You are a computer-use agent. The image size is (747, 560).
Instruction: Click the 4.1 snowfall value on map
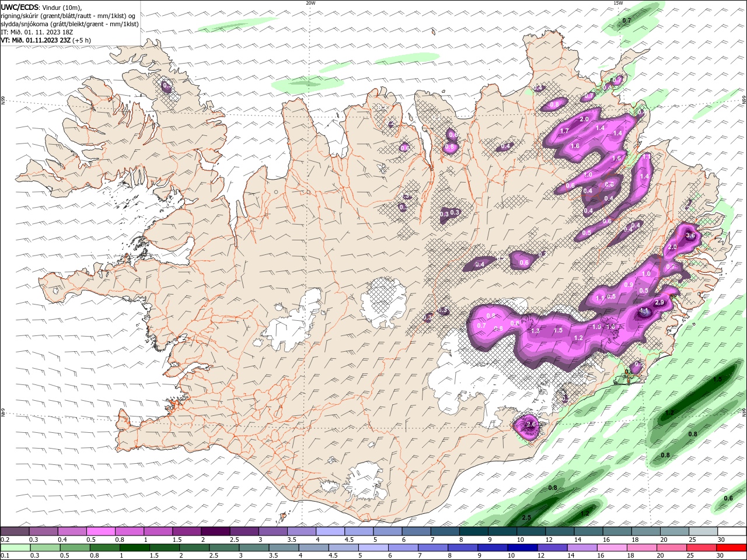click(645, 311)
